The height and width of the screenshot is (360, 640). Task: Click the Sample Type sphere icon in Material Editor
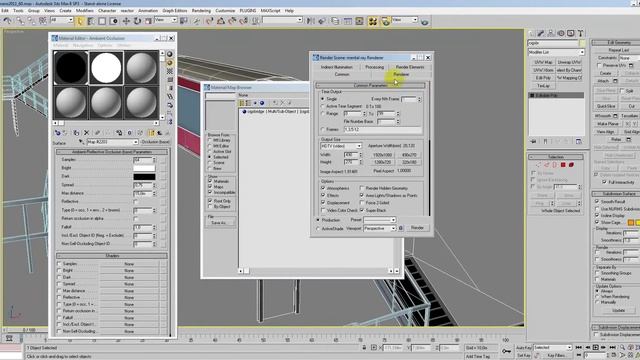coord(170,54)
